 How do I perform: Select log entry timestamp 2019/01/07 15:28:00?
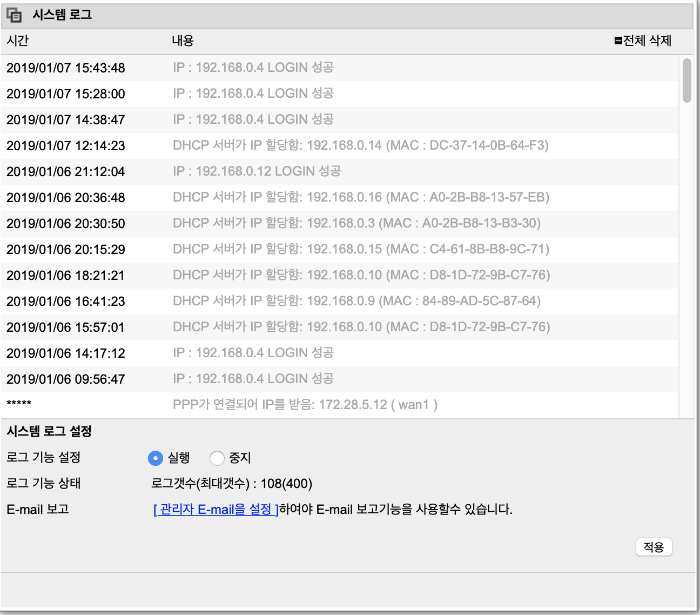(x=66, y=94)
